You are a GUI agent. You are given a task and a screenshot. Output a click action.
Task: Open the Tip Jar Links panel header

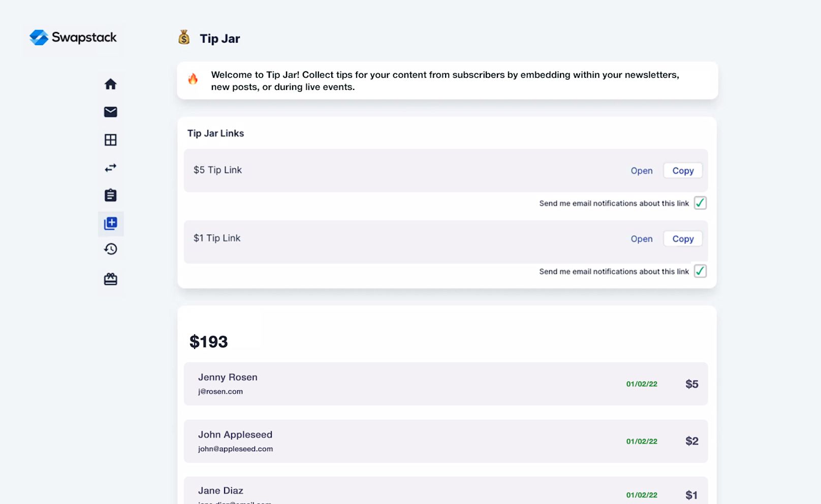click(215, 133)
